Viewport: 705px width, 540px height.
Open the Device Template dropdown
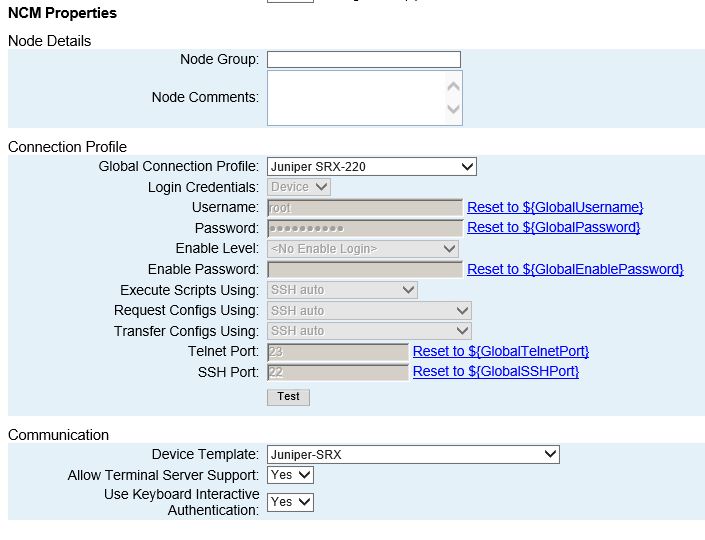tap(413, 455)
